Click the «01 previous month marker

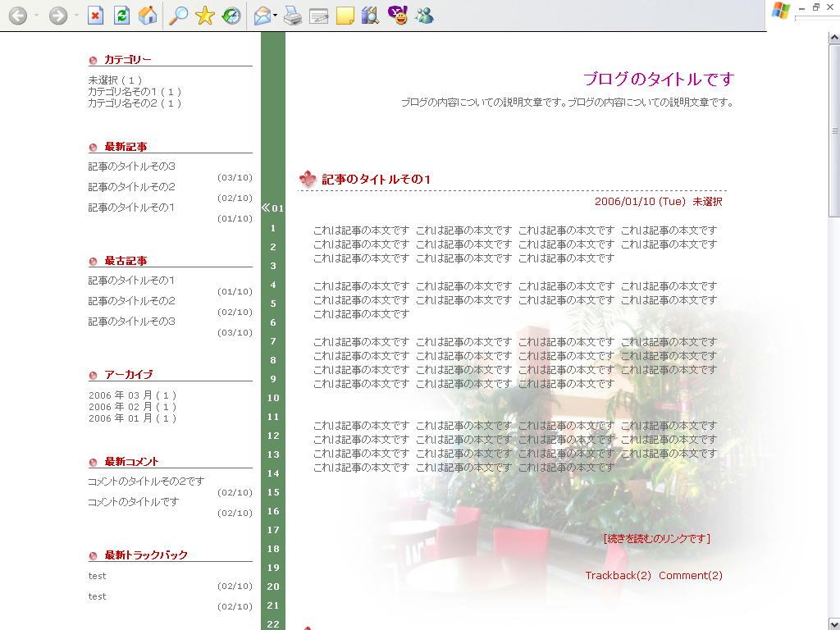pyautogui.click(x=272, y=208)
